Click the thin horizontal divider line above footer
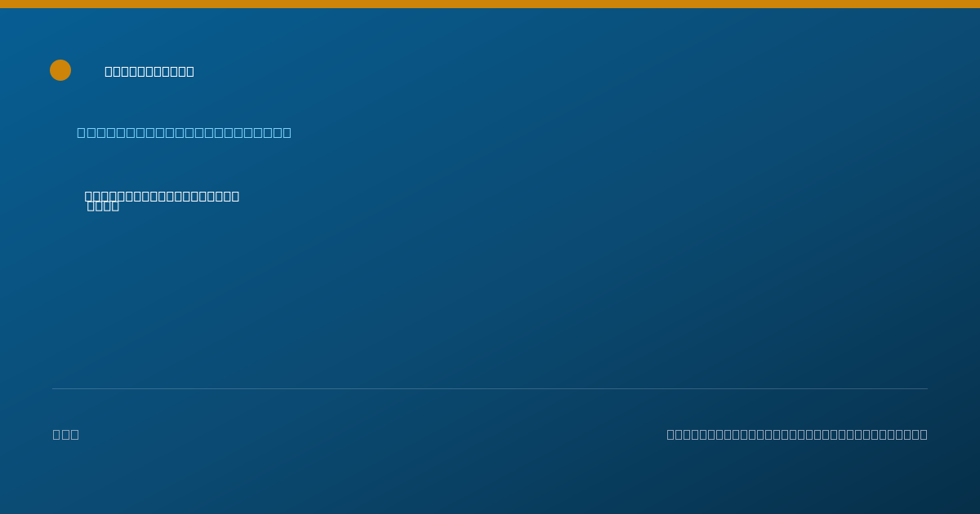 point(490,388)
